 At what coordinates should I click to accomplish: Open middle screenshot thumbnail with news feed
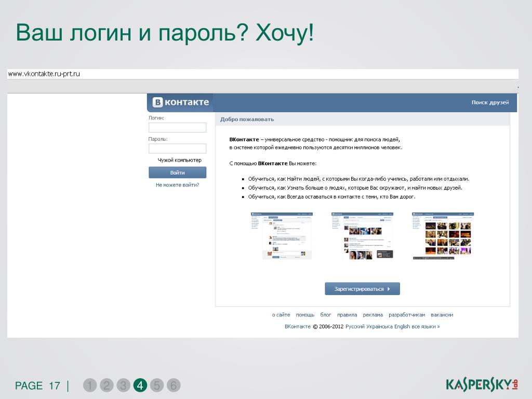point(362,236)
